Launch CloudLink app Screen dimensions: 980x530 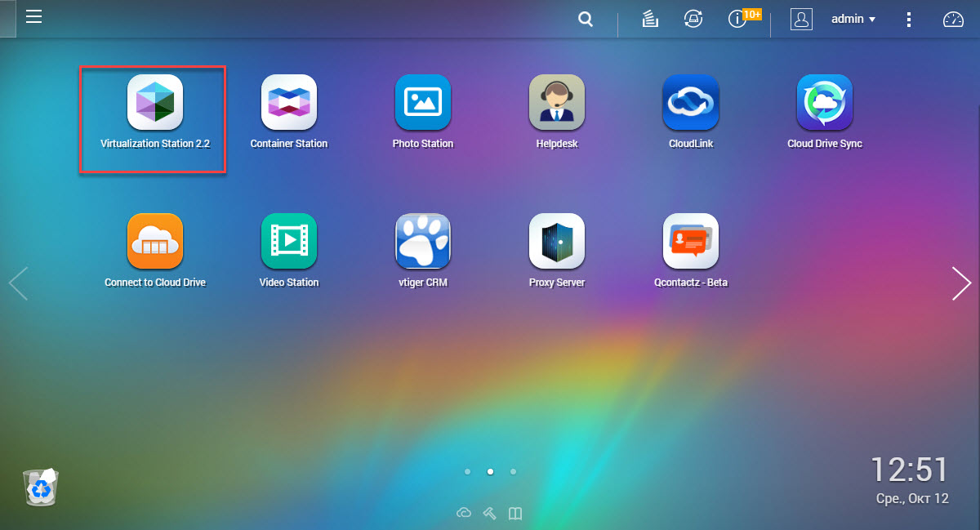tap(691, 103)
